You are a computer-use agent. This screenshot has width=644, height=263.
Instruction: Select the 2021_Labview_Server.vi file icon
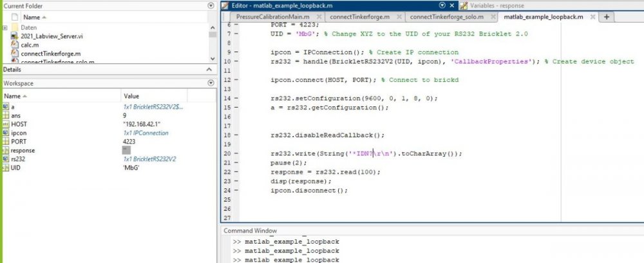click(15, 36)
